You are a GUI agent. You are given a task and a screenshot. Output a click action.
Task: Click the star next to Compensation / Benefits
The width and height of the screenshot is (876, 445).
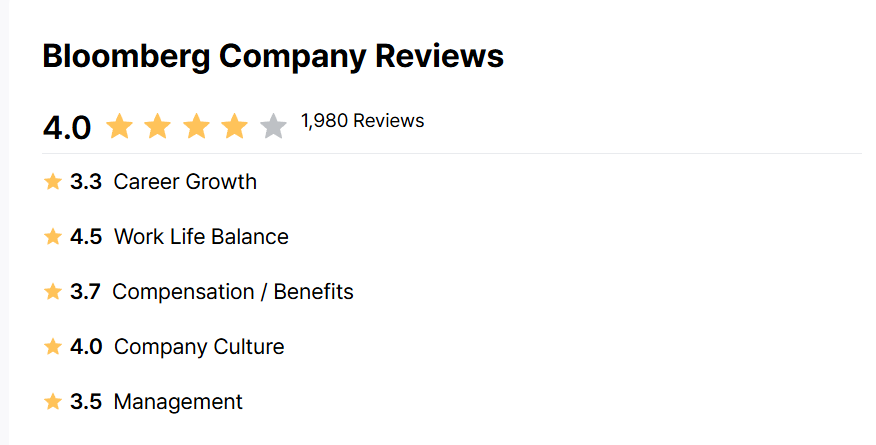click(x=53, y=291)
